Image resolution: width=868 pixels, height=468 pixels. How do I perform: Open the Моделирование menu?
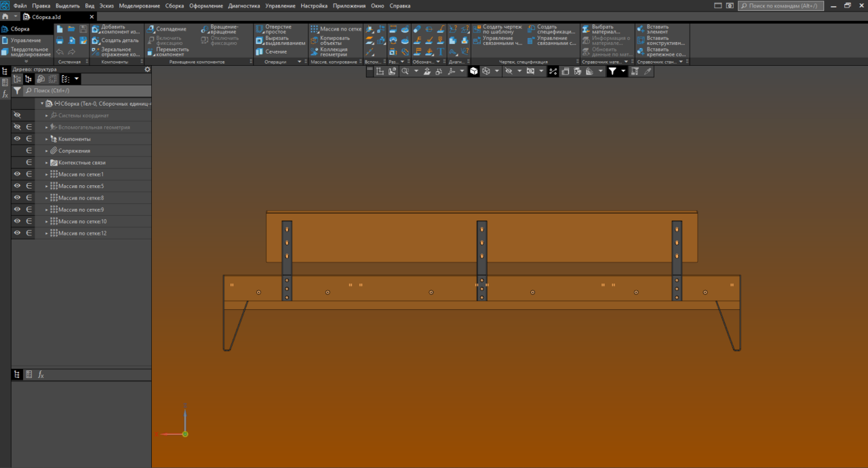[140, 5]
